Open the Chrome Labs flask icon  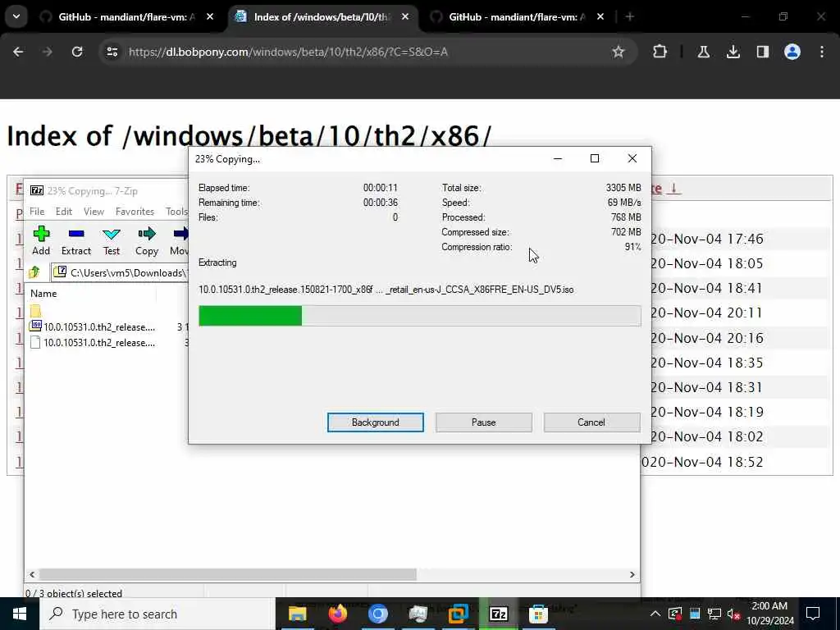click(x=703, y=52)
